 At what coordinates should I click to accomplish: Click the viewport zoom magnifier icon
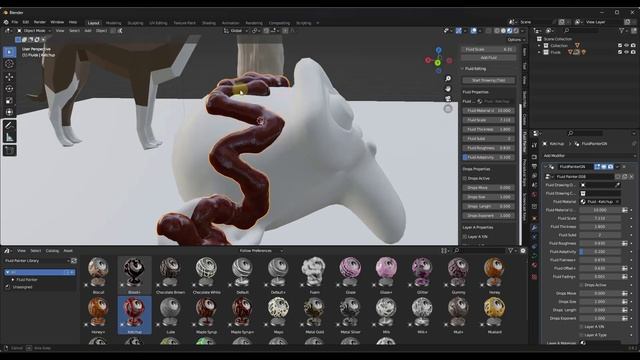click(x=448, y=78)
